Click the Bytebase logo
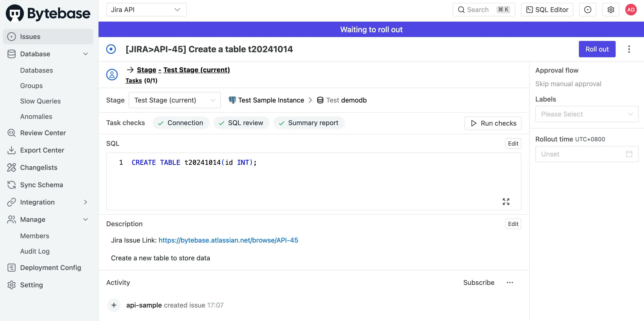644x321 pixels. coord(48,13)
